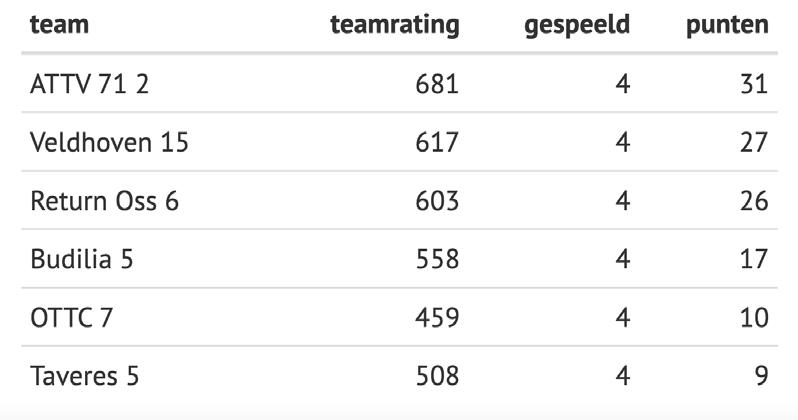The height and width of the screenshot is (420, 798).
Task: Click teamrating value 558
Action: tap(437, 259)
